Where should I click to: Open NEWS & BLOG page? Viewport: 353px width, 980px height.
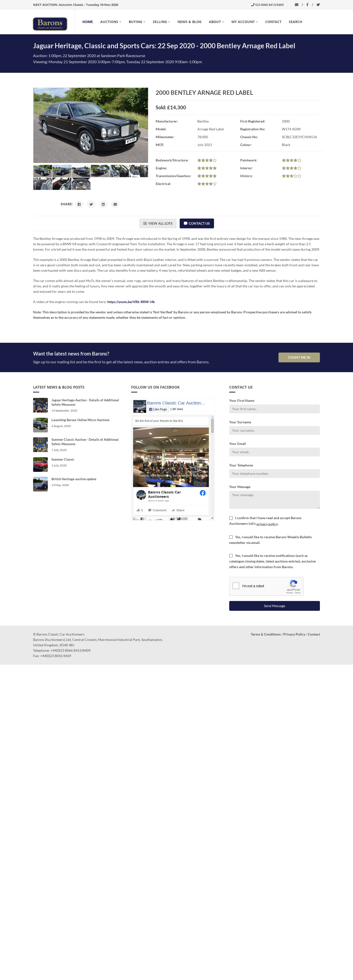point(189,22)
